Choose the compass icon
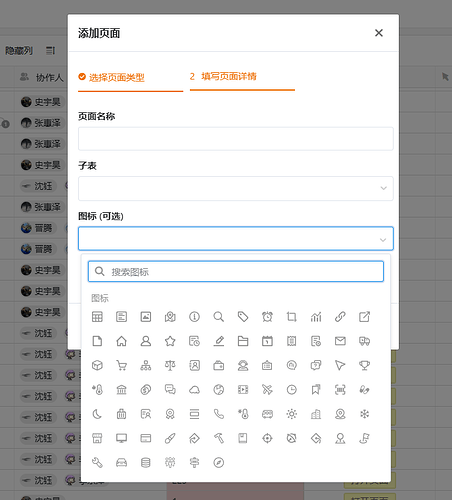The image size is (452, 500). click(x=219, y=463)
